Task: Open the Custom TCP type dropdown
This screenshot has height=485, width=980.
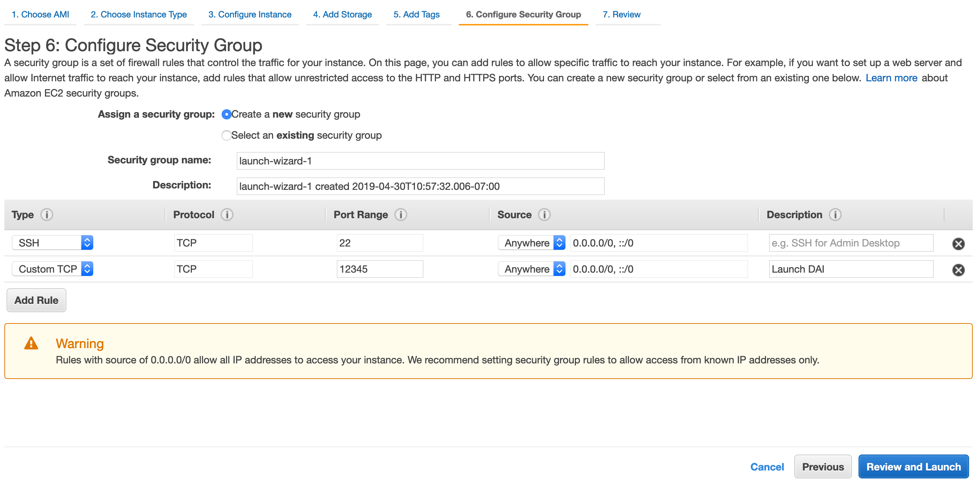Action: [x=53, y=269]
